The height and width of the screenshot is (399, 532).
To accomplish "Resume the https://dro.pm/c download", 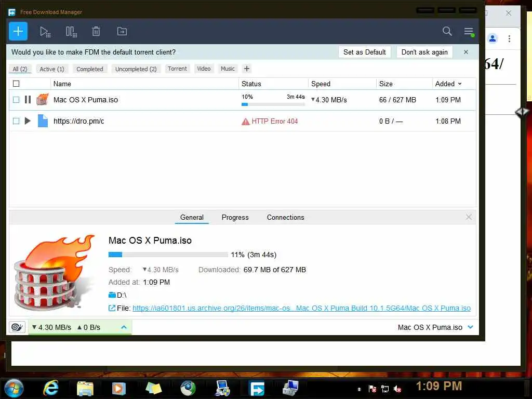I will [28, 121].
